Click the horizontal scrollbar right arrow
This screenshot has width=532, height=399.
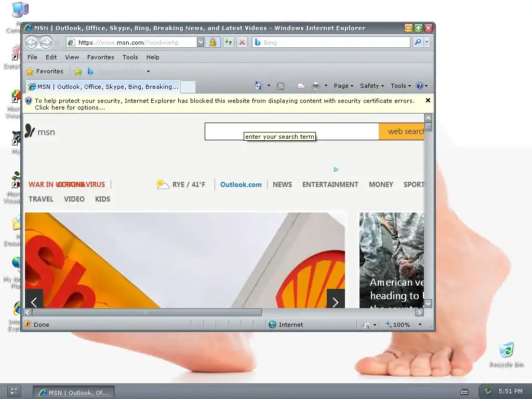point(420,312)
